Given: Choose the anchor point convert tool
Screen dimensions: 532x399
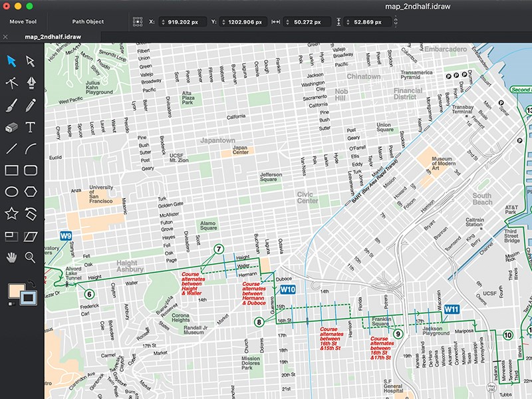Looking at the screenshot, I should tap(11, 82).
